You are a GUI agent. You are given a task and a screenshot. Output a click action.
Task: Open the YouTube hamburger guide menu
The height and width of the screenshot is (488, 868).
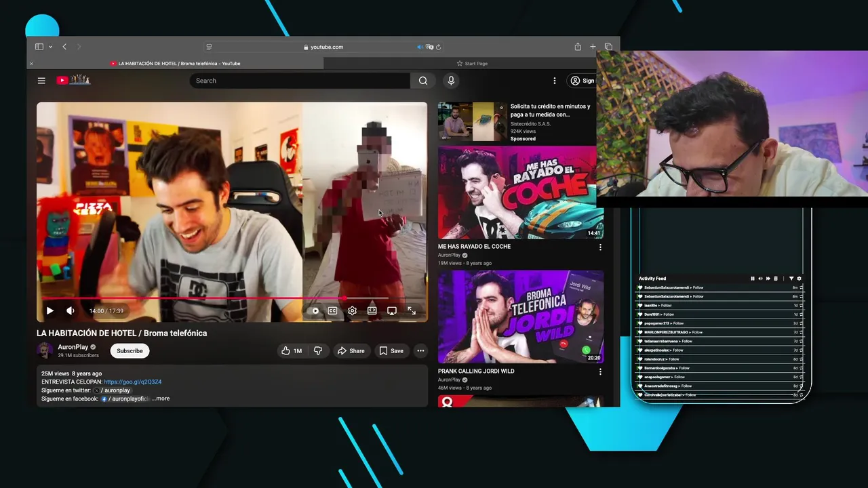(x=41, y=81)
